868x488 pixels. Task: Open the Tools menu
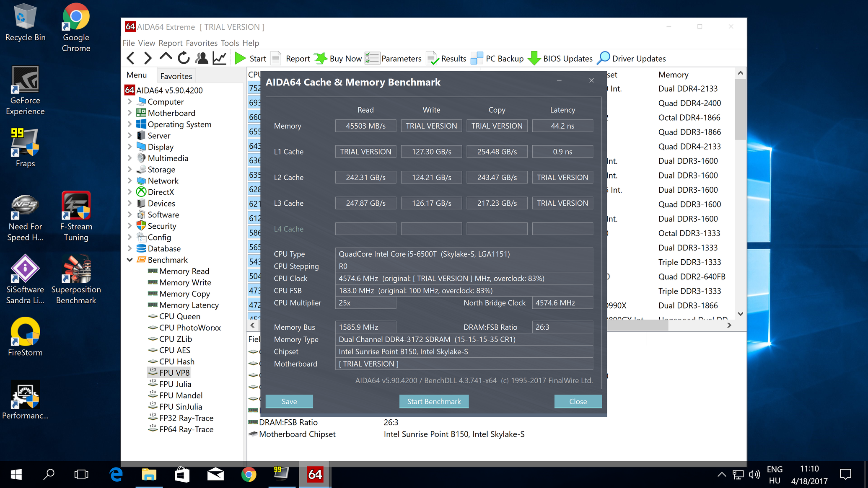[230, 43]
